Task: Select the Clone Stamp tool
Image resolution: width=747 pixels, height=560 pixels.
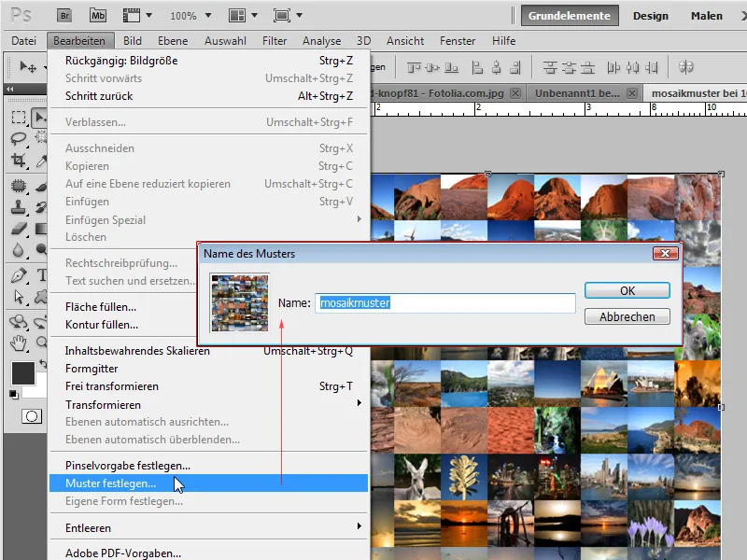Action: 19,207
